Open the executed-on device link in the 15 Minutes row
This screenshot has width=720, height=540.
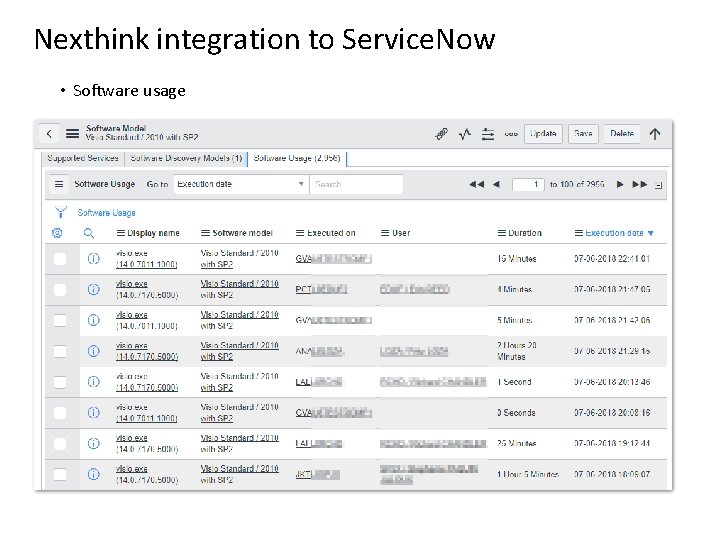[333, 259]
